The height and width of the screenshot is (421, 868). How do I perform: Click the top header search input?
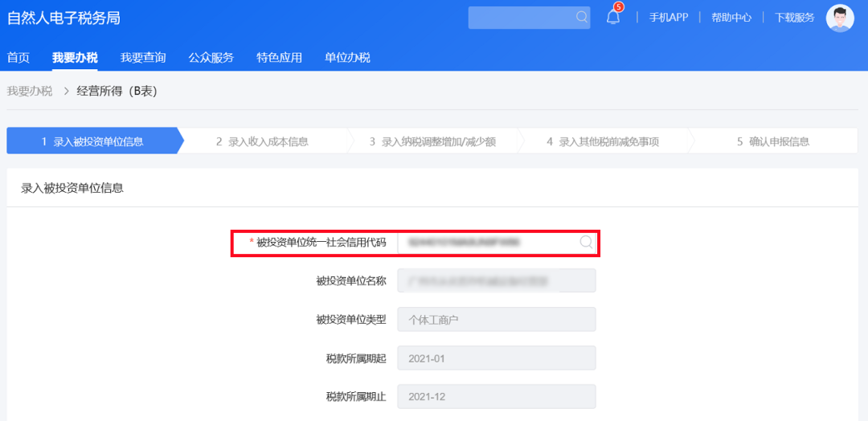(529, 18)
